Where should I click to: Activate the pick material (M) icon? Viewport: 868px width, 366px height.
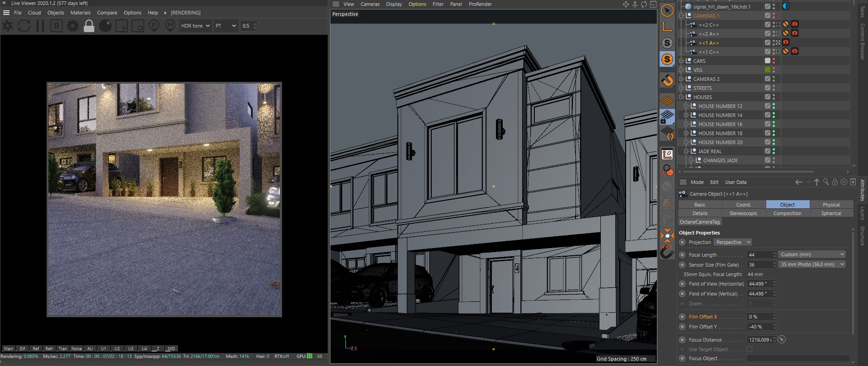click(x=170, y=26)
